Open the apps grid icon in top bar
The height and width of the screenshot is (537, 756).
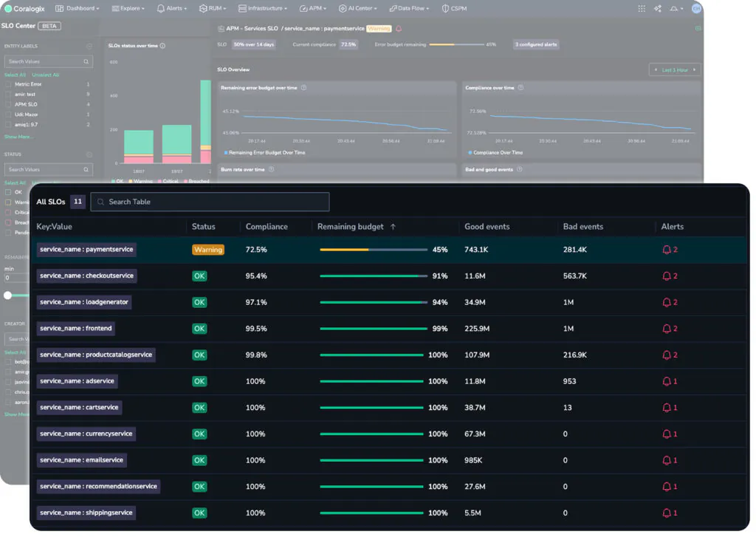tap(642, 9)
